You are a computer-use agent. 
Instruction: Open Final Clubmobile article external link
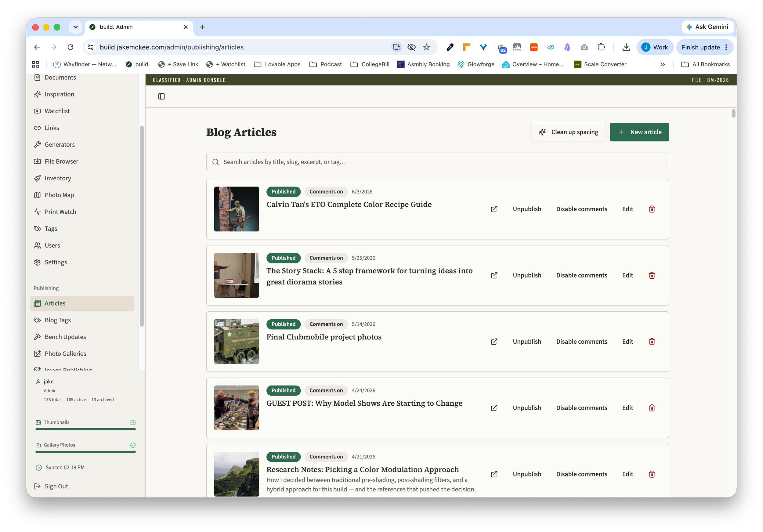point(494,342)
